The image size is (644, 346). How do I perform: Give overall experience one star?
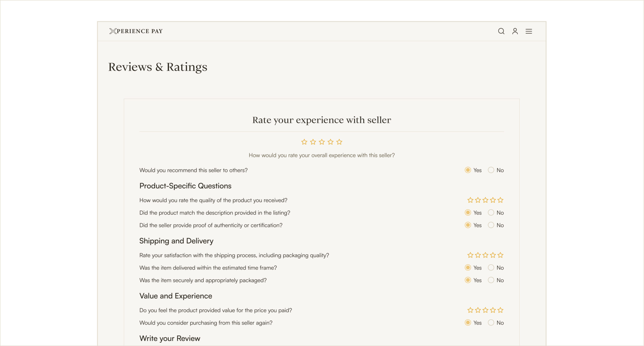(304, 142)
